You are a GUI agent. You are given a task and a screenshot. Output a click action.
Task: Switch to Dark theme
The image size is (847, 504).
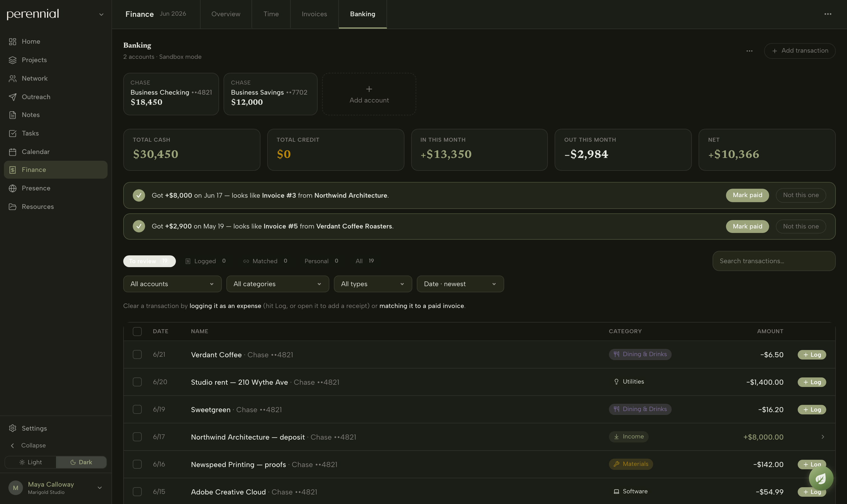click(81, 462)
